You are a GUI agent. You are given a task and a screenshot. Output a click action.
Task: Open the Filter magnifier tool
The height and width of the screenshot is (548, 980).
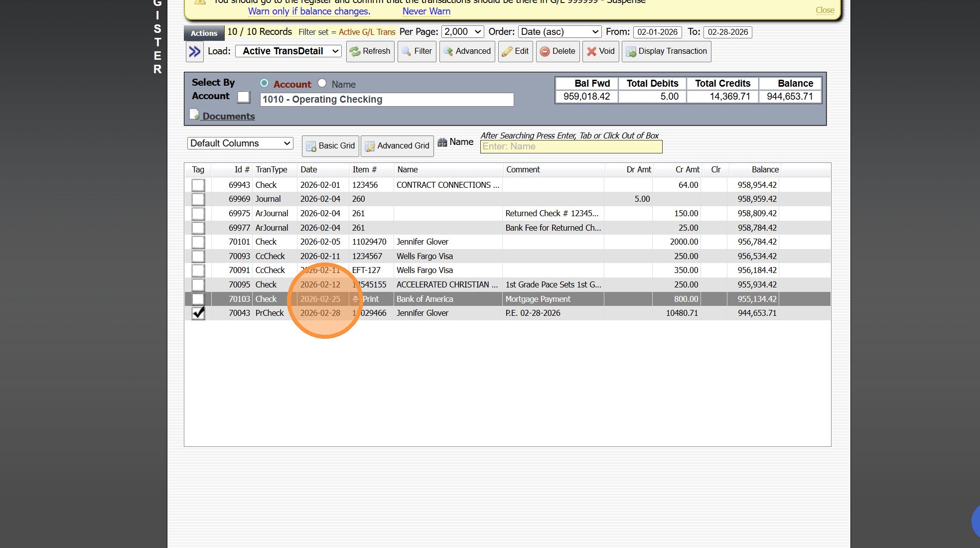point(417,51)
